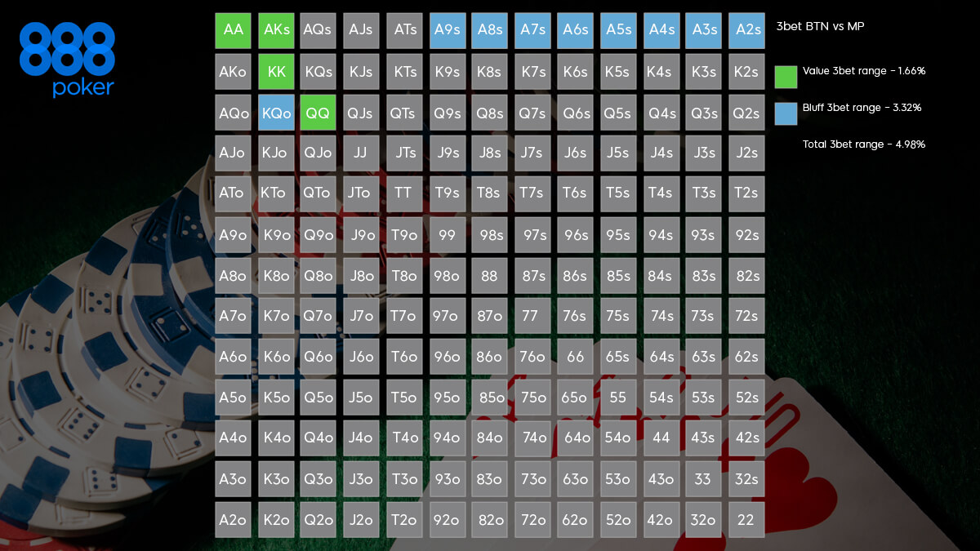Select the 22 cell in the grid
Image resolution: width=980 pixels, height=551 pixels.
746,520
